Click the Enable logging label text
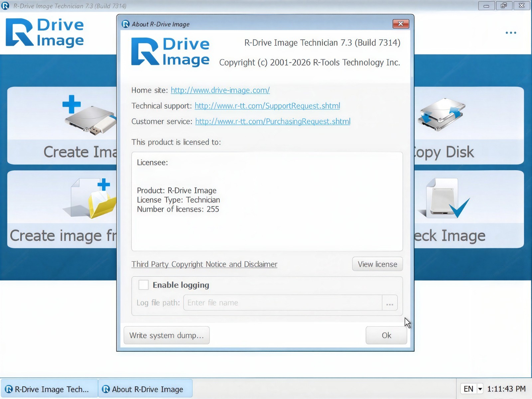Screen dimensions: 532x399 (181, 285)
